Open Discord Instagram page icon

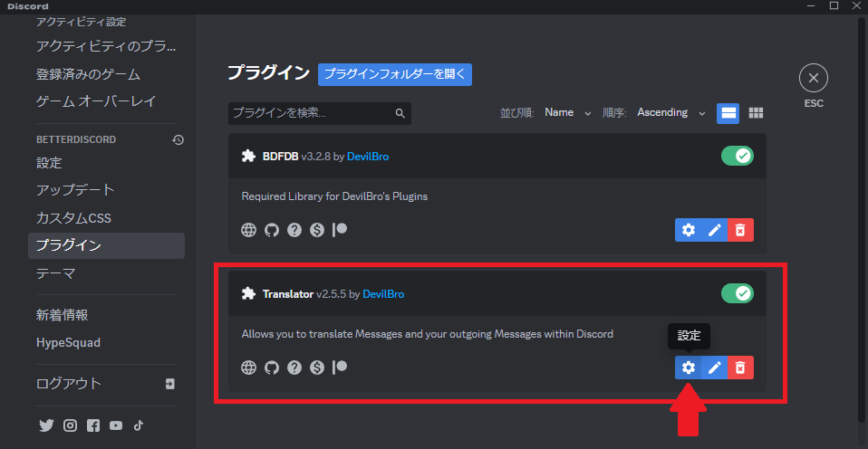click(x=70, y=425)
